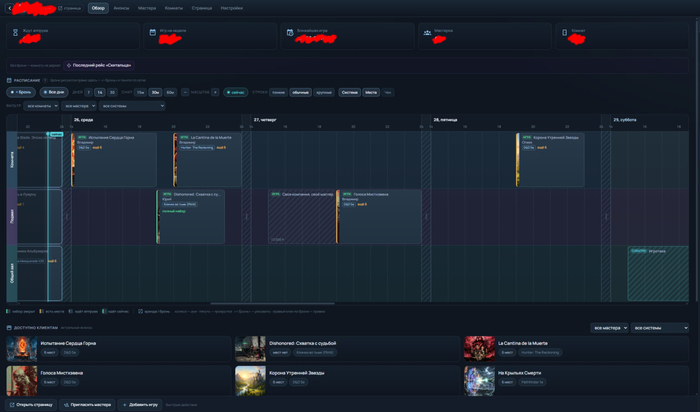
Task: Open 'все мастера' schedule filter dropdown
Action: pos(79,106)
